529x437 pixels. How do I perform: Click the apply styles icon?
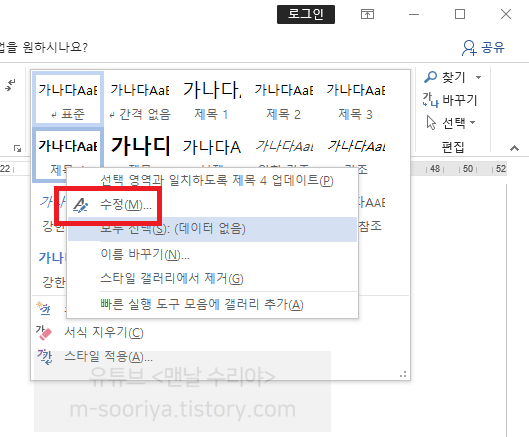coord(45,357)
